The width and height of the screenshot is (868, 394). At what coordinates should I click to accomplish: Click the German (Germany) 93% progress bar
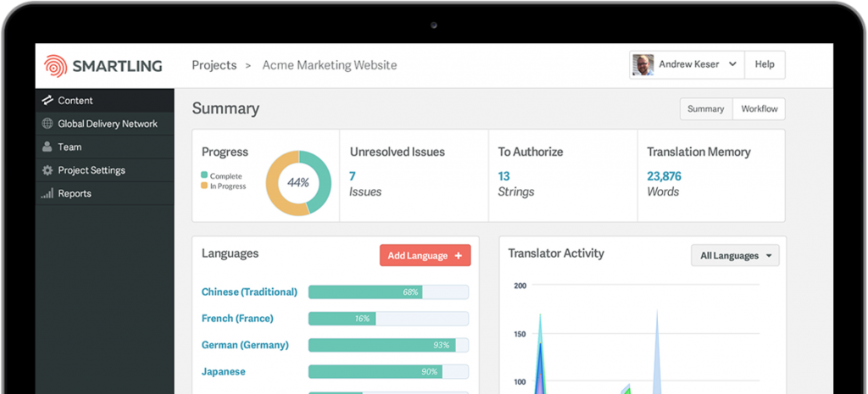click(x=388, y=346)
